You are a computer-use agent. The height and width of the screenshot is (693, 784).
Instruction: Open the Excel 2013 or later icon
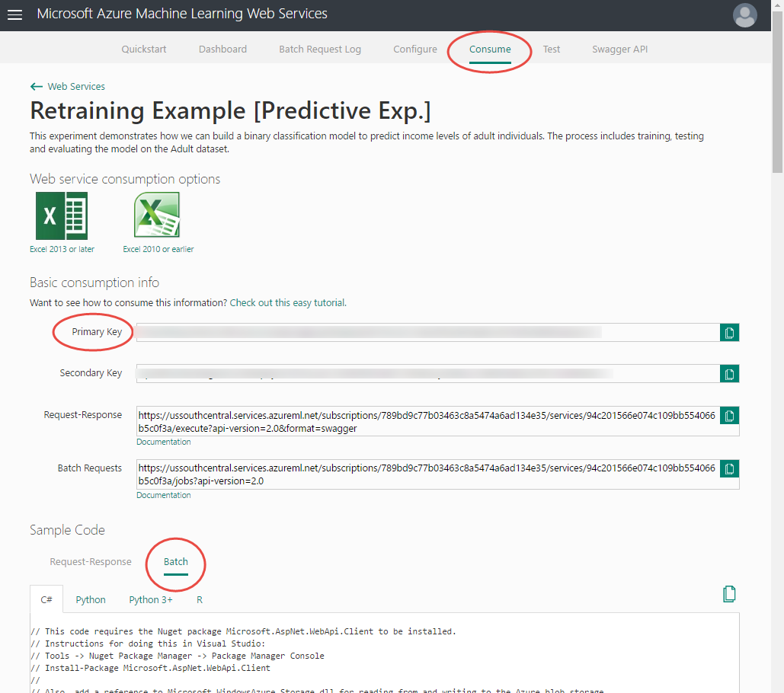(62, 216)
